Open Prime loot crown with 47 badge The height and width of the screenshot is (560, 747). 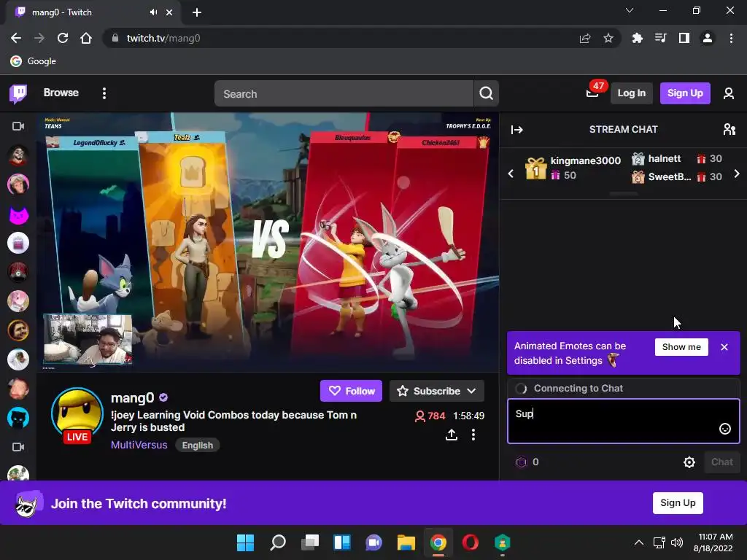pos(592,93)
